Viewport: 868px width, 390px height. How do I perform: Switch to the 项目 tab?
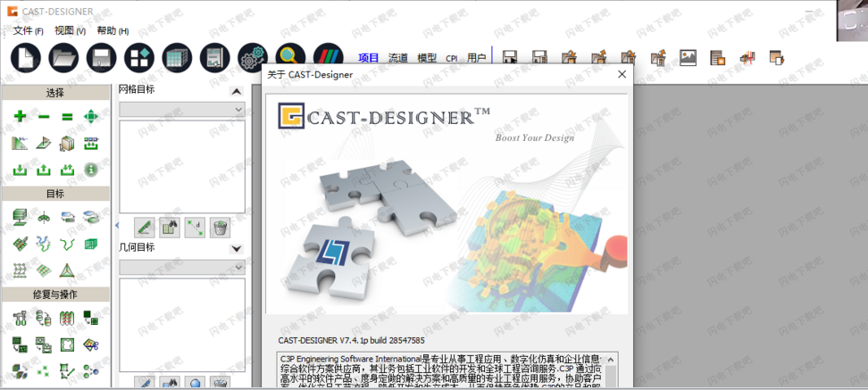coord(369,57)
